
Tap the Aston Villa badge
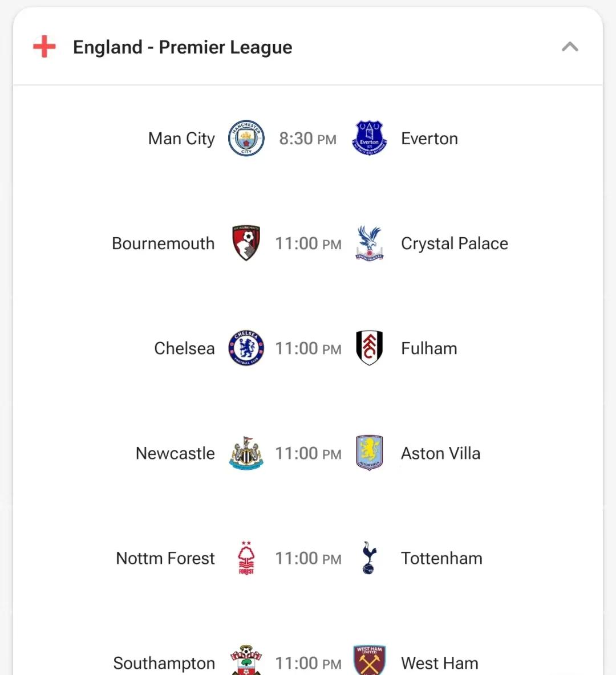pos(369,453)
